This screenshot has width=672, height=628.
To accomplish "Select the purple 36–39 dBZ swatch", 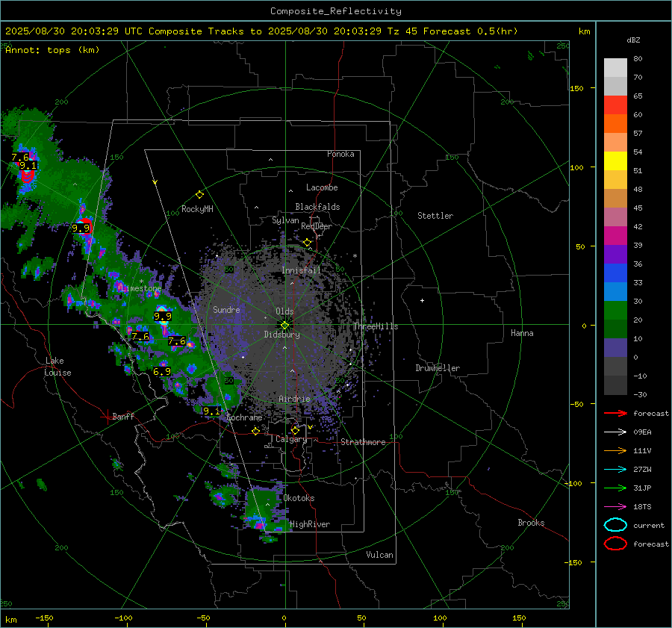I will point(615,255).
